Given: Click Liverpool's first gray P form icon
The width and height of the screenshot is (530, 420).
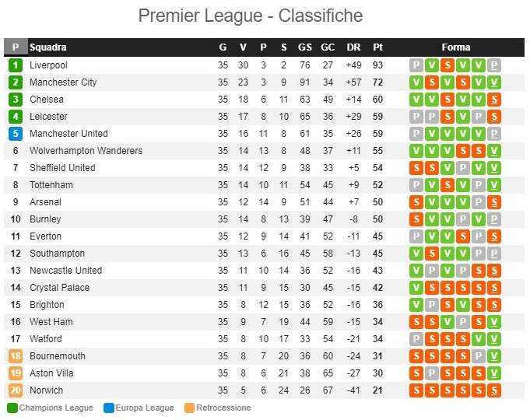Looking at the screenshot, I should pos(416,65).
